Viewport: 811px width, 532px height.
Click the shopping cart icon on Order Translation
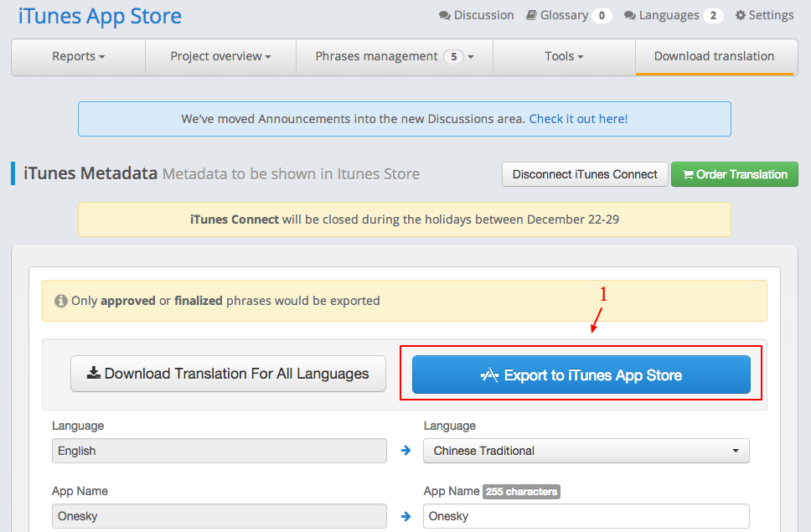(688, 175)
